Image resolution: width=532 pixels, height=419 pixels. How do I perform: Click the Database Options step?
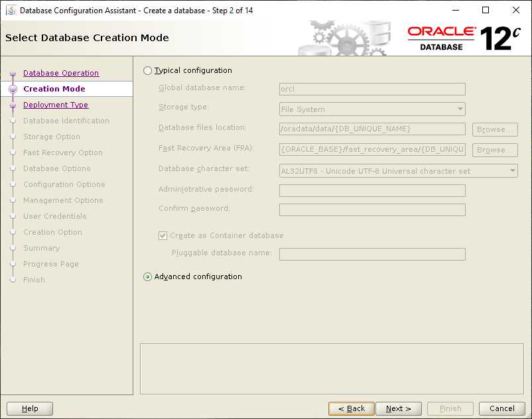pyautogui.click(x=56, y=168)
